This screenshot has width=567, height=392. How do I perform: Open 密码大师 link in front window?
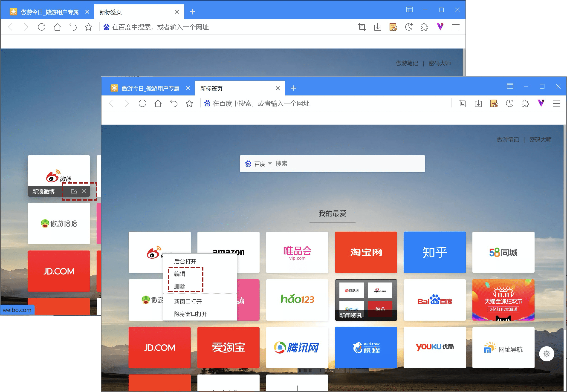(540, 139)
